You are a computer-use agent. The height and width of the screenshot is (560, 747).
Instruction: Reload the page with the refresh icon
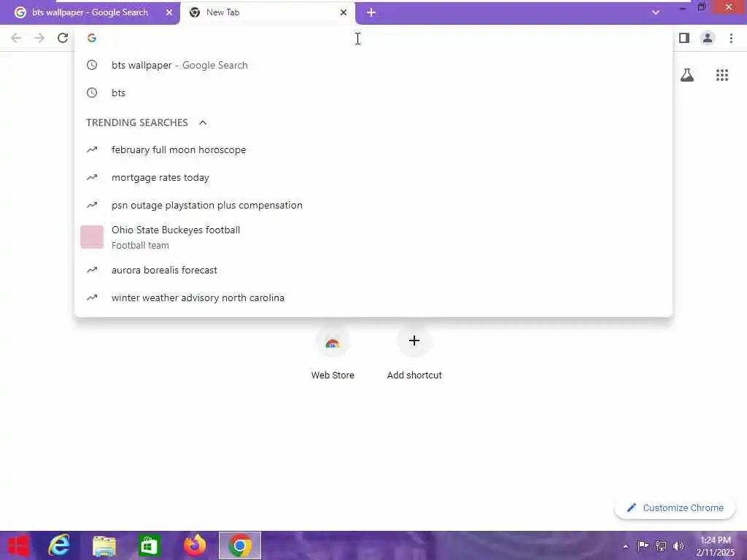63,38
